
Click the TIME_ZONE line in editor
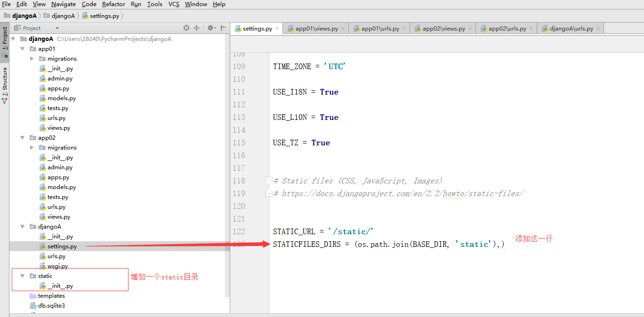[x=309, y=66]
